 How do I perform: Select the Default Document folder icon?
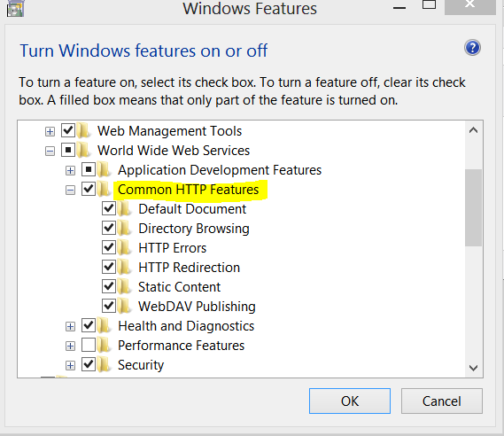pyautogui.click(x=125, y=209)
